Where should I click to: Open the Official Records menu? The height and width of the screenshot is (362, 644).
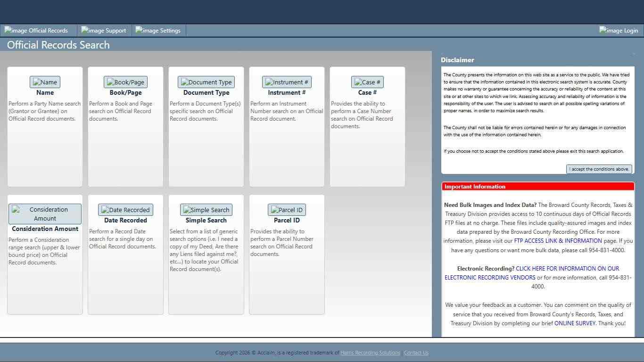pyautogui.click(x=37, y=31)
